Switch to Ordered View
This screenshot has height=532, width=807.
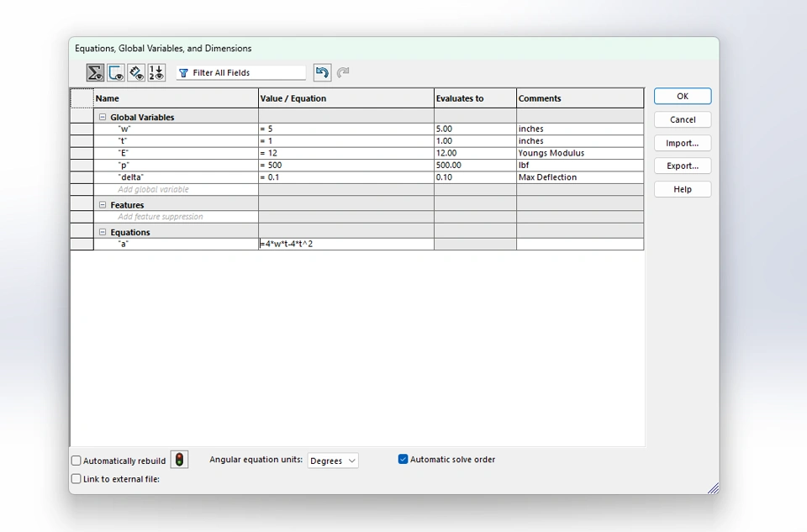pos(156,73)
